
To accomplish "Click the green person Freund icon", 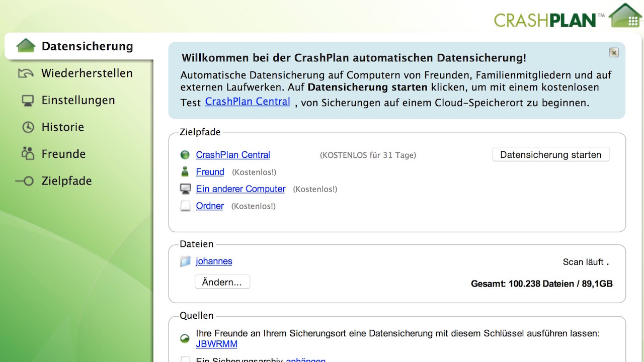I will [185, 172].
